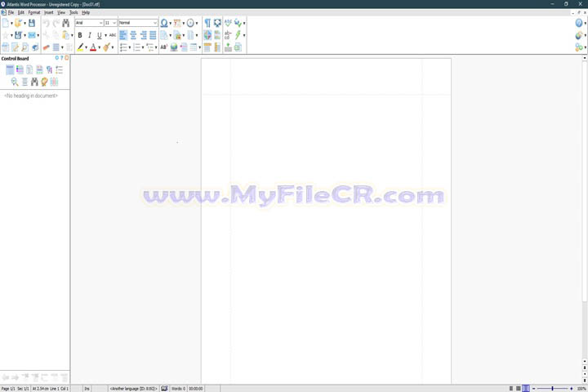Toggle Italic formatting
The image size is (588, 392).
click(90, 35)
